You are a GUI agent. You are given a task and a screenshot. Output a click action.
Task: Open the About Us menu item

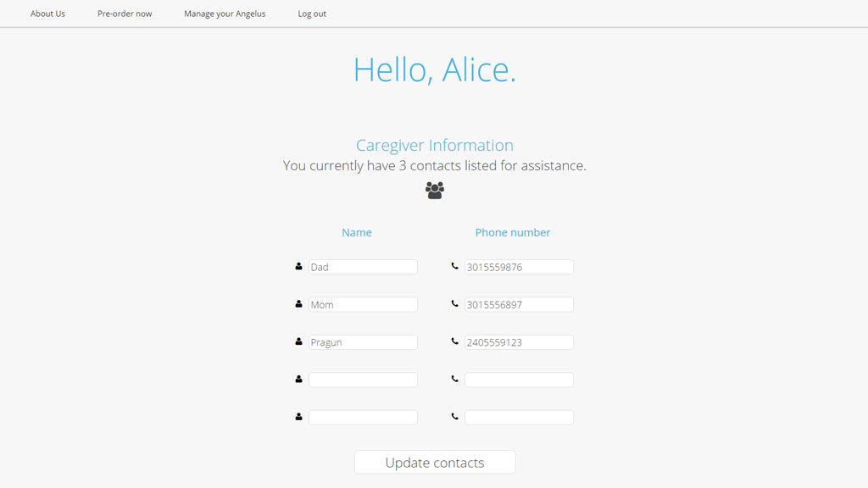[47, 14]
